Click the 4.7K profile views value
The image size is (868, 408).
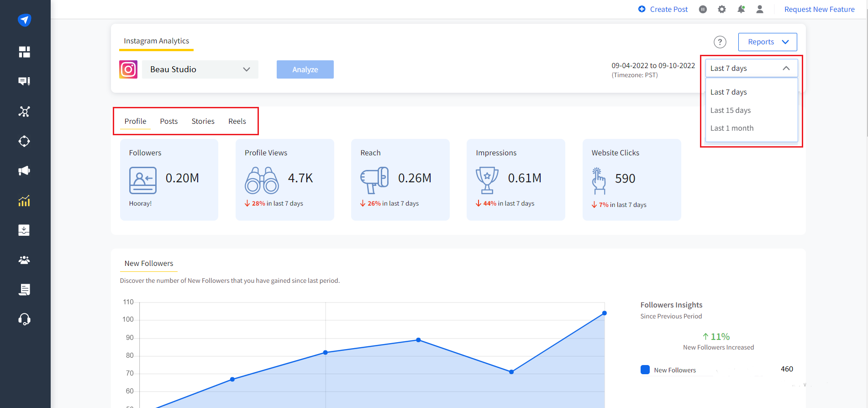click(300, 178)
